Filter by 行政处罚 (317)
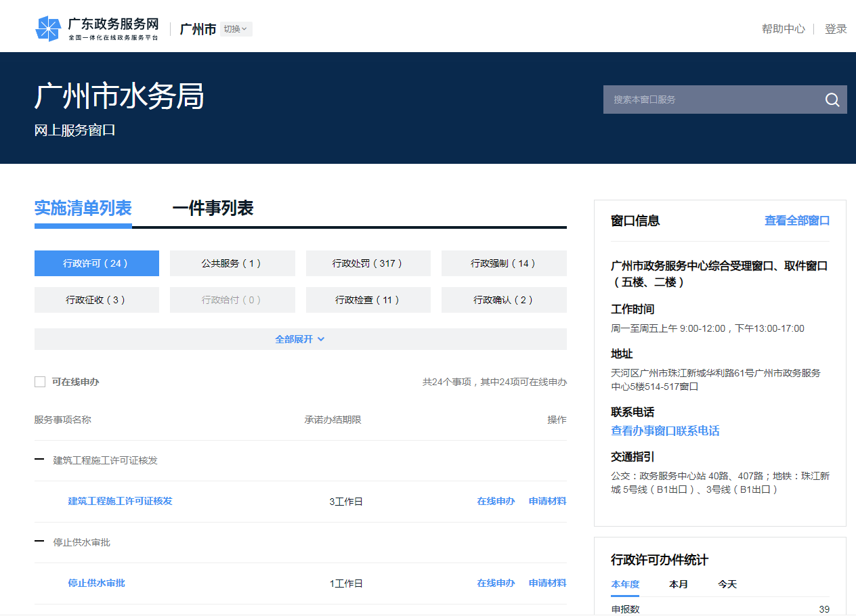The image size is (856, 616). [x=368, y=263]
